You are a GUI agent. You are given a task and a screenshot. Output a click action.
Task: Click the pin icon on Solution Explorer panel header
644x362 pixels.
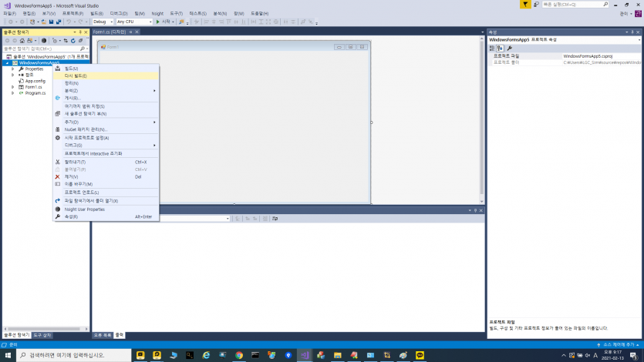pos(80,32)
